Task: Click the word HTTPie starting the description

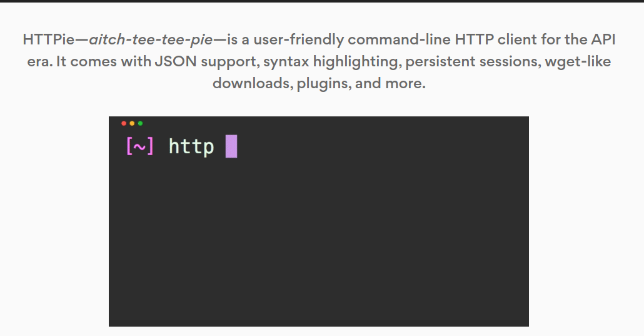Action: coord(48,40)
